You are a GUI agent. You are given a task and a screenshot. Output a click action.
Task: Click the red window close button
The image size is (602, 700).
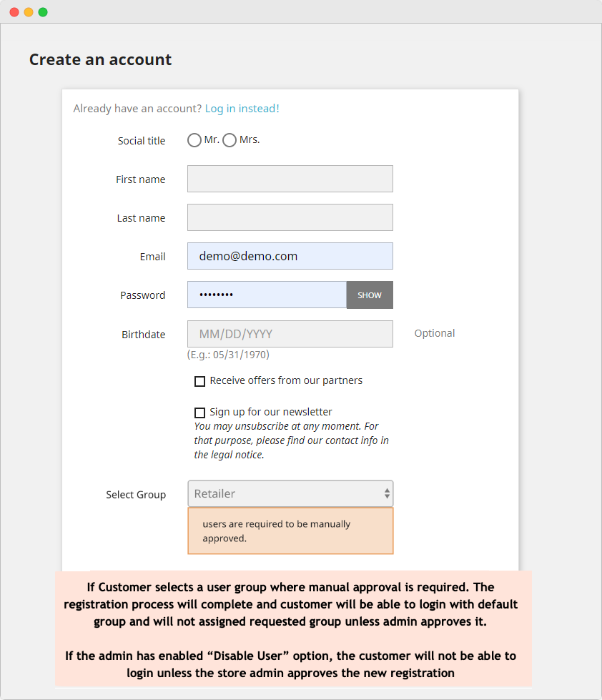14,12
